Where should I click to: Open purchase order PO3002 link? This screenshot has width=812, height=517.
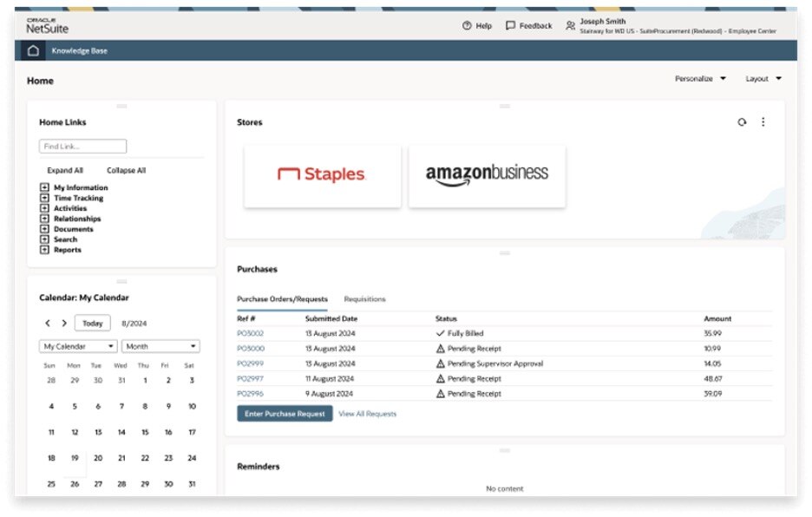click(x=250, y=334)
